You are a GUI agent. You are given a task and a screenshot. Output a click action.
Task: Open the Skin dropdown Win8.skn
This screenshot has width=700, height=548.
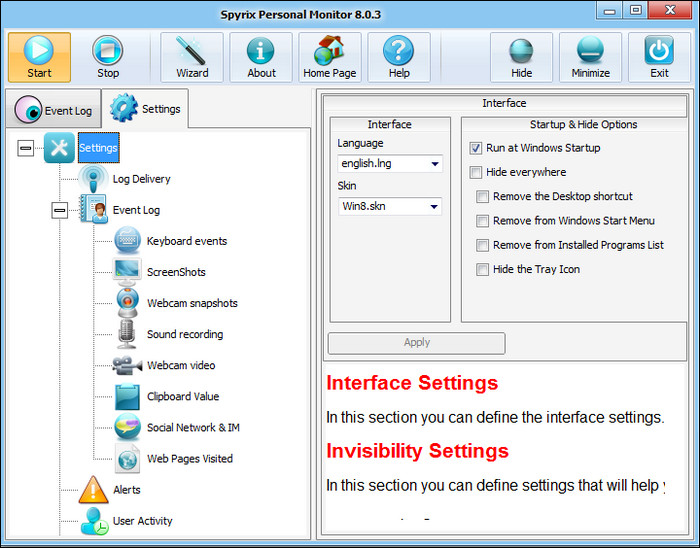pyautogui.click(x=390, y=207)
